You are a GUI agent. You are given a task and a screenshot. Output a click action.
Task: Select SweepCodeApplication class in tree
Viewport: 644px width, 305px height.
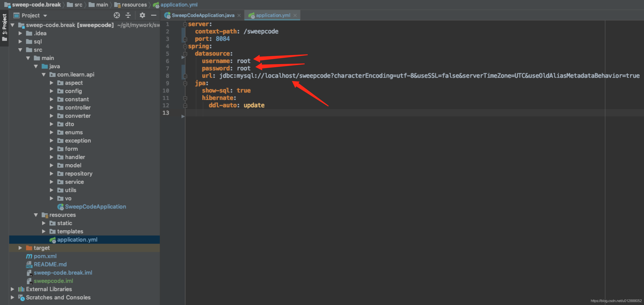(95, 207)
